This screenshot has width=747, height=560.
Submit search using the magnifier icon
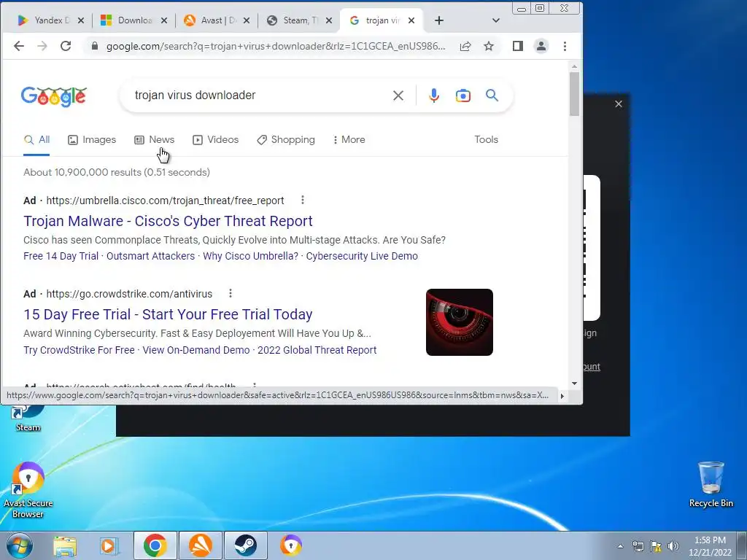click(492, 96)
